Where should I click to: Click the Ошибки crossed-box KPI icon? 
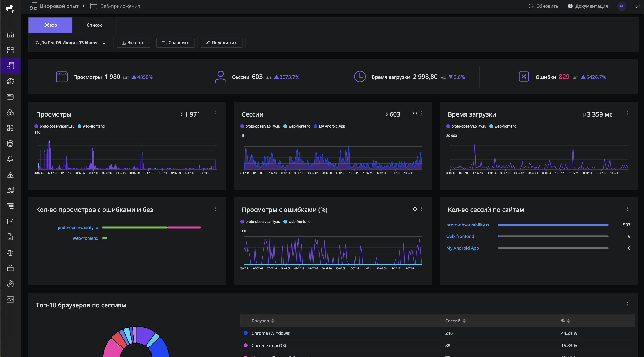(523, 76)
